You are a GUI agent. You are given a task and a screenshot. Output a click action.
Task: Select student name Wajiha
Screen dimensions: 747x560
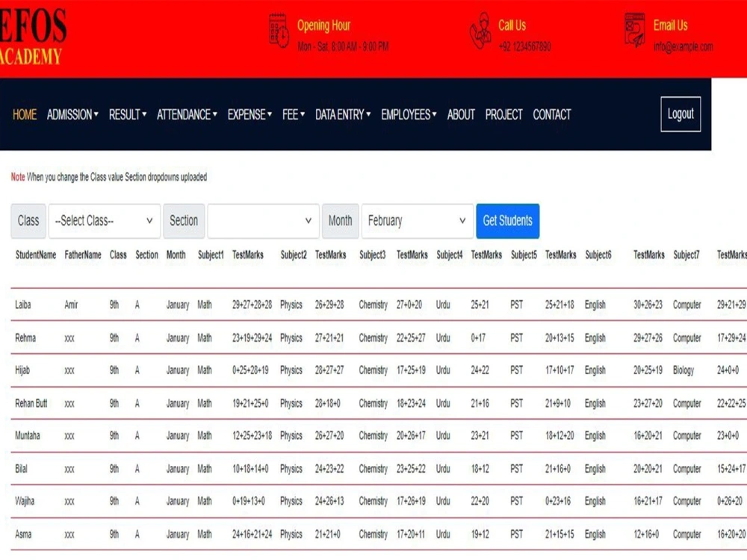(25, 502)
